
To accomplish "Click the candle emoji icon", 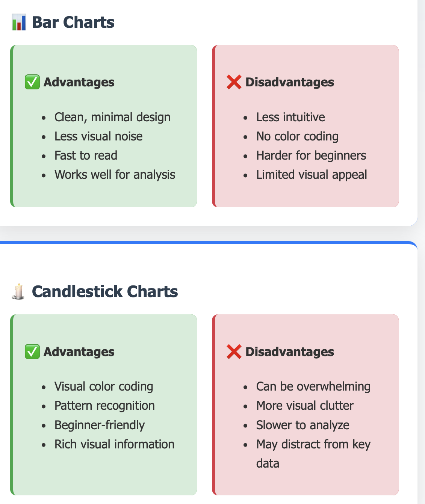I will pyautogui.click(x=18, y=292).
